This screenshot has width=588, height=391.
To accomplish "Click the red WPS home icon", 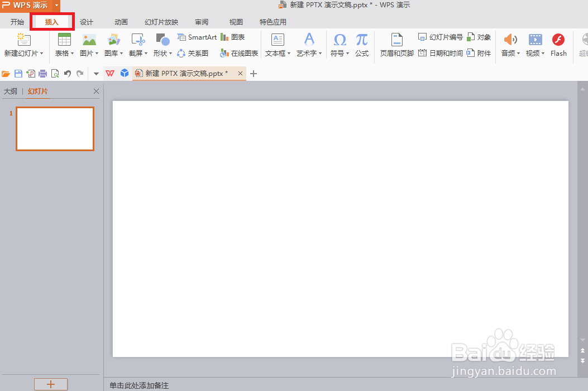I will 110,74.
